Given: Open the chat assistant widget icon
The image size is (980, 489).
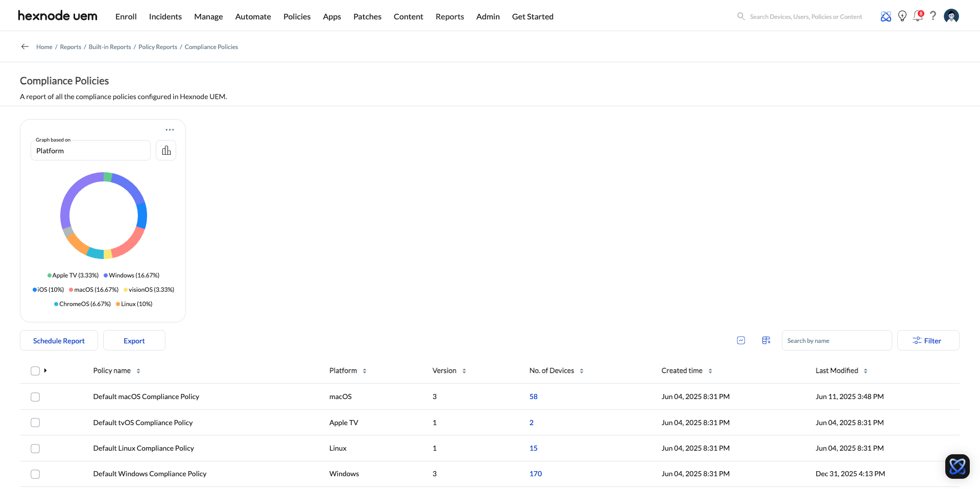Looking at the screenshot, I should pos(957,466).
